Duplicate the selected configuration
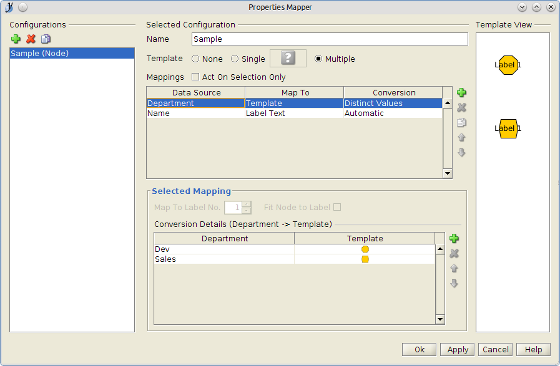 click(46, 39)
